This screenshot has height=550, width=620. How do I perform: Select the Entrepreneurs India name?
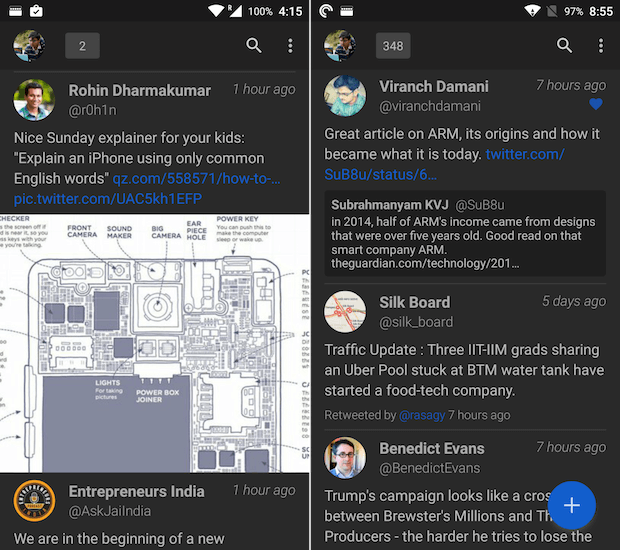pyautogui.click(x=136, y=491)
